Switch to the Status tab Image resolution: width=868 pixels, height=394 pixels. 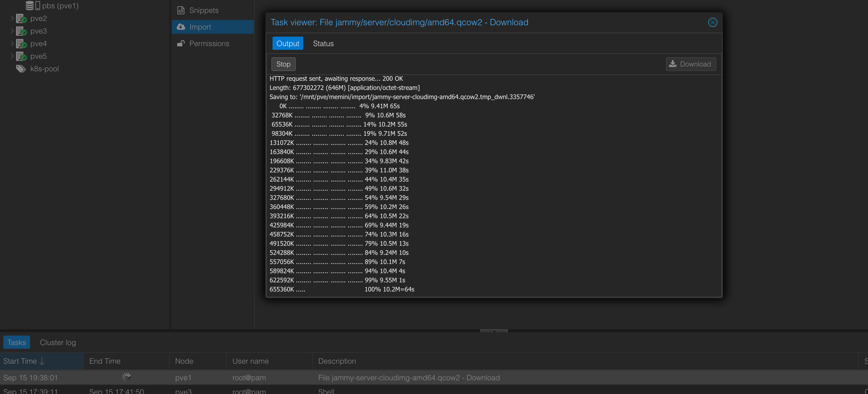point(323,44)
